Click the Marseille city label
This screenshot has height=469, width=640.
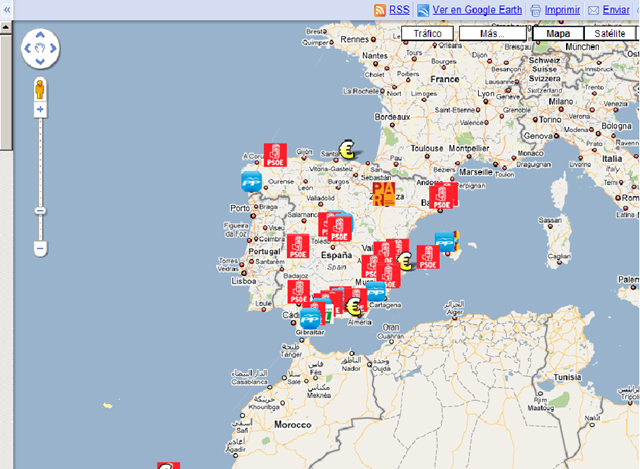[x=476, y=172]
